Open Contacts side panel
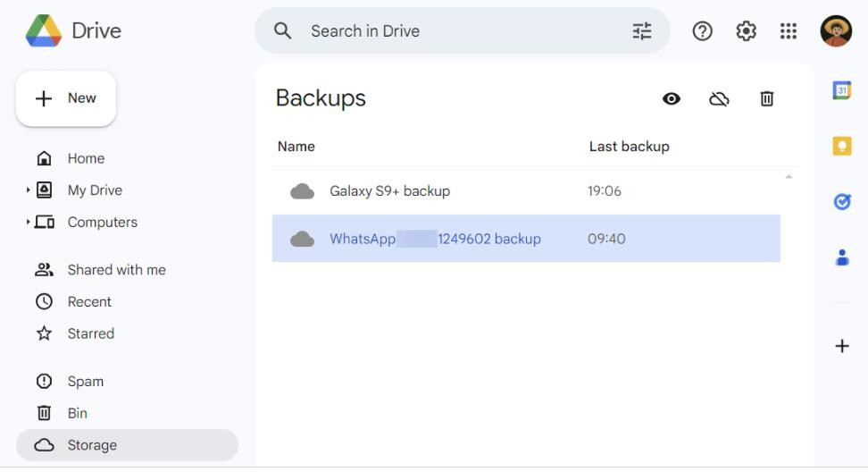The image size is (868, 472). [842, 257]
